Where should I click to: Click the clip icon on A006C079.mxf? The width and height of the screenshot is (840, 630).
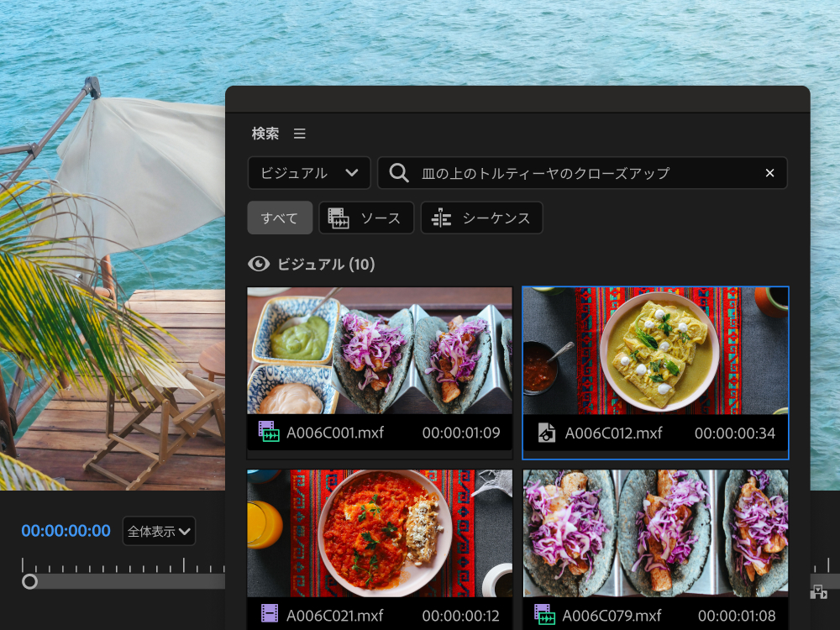[x=545, y=614]
